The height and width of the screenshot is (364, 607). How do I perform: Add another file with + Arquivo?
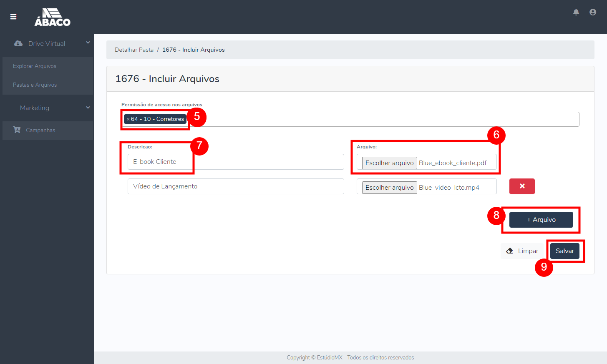point(541,220)
